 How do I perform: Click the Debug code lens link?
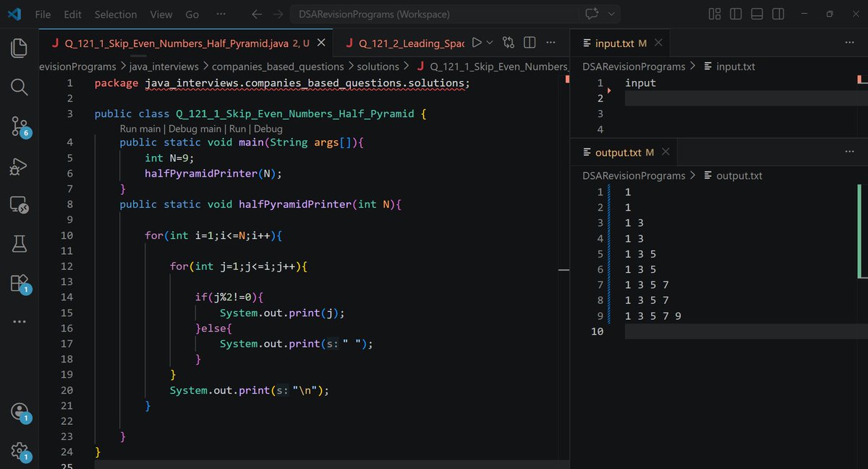pyautogui.click(x=268, y=128)
